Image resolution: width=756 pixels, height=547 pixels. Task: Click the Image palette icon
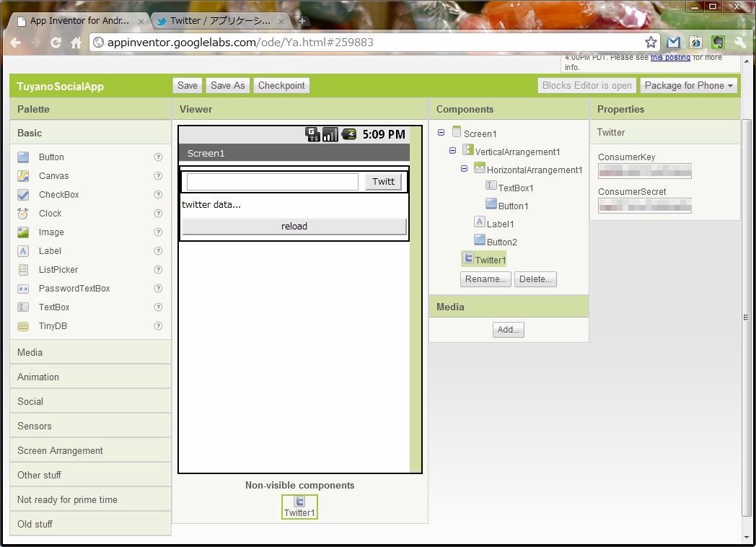coord(24,232)
